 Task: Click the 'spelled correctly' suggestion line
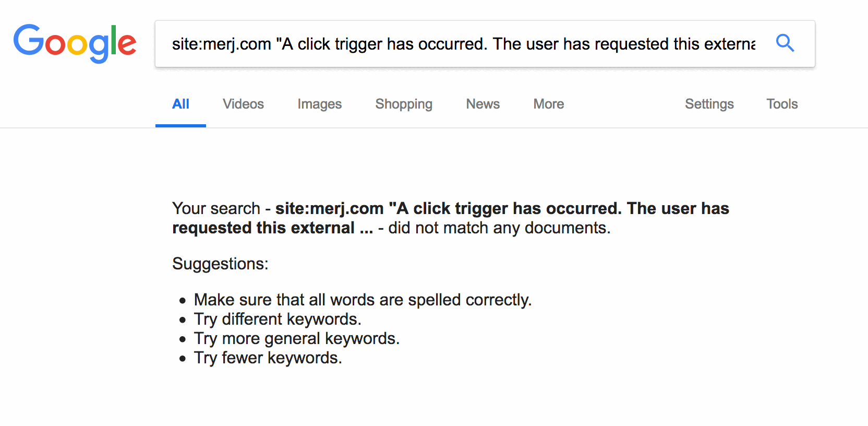(x=363, y=300)
